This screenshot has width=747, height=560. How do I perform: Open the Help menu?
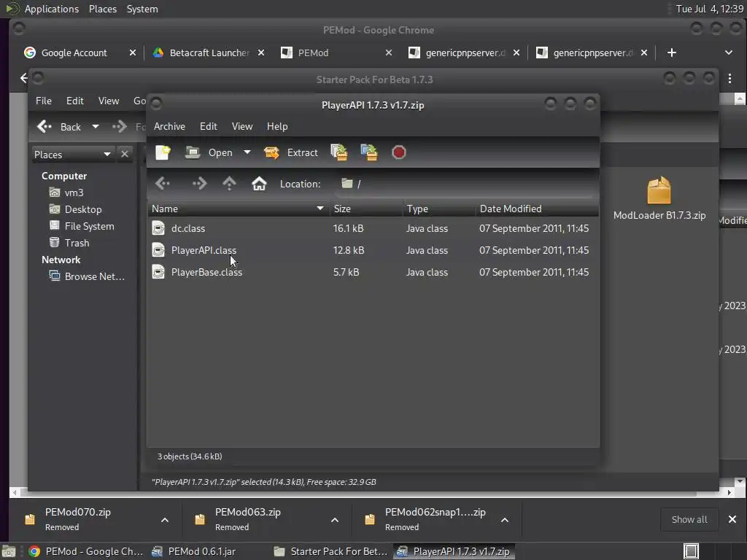coord(277,126)
